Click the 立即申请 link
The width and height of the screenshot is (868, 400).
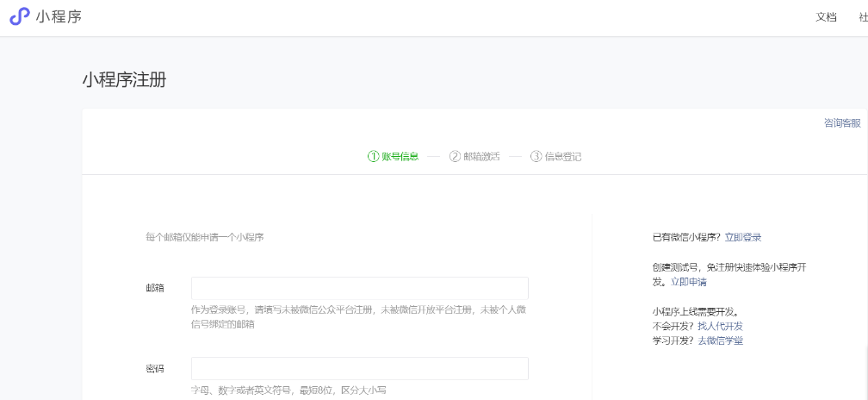pyautogui.click(x=689, y=282)
